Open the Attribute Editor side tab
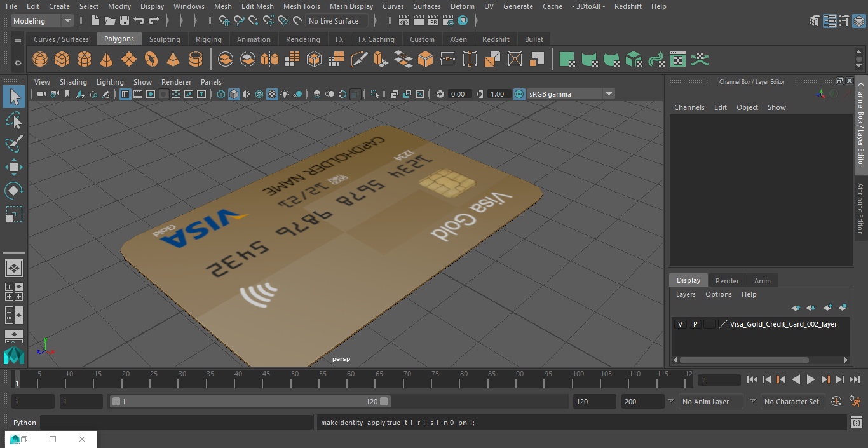 coord(860,208)
